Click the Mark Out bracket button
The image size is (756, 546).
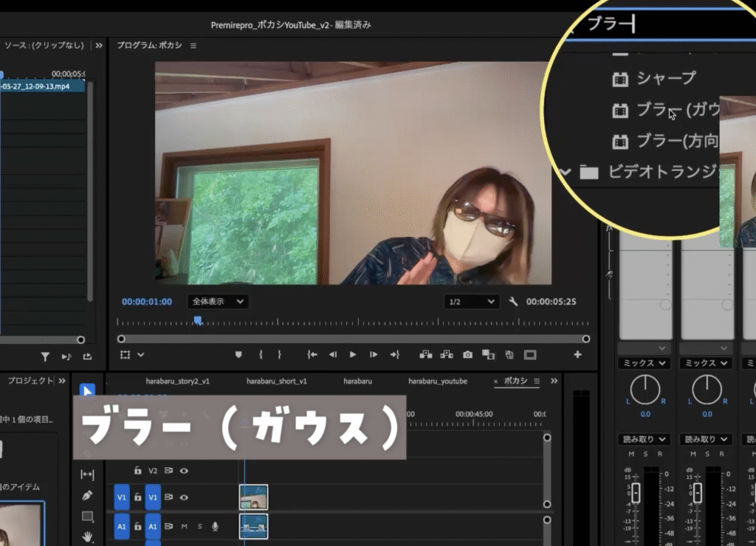point(279,355)
